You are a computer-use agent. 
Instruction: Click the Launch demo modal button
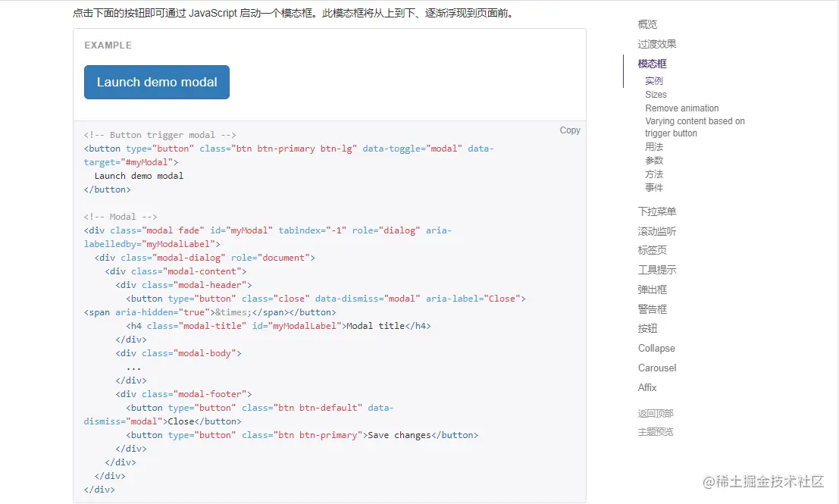click(157, 83)
